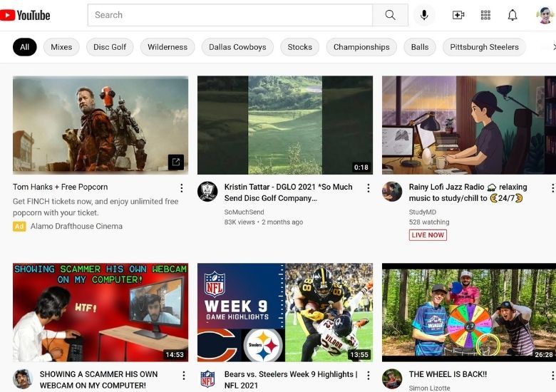This screenshot has height=392, width=556.
Task: Click the FINCH tickets ad description
Action: pyautogui.click(x=96, y=207)
